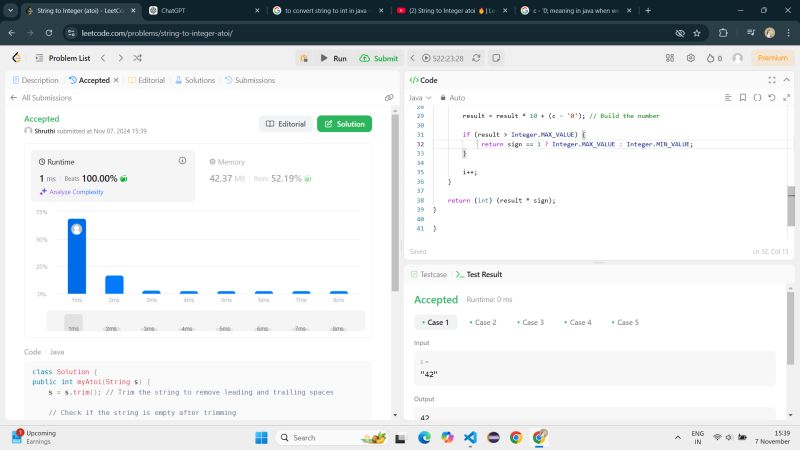This screenshot has height=450, width=800.
Task: Open the notes sticky icon
Action: 496,58
